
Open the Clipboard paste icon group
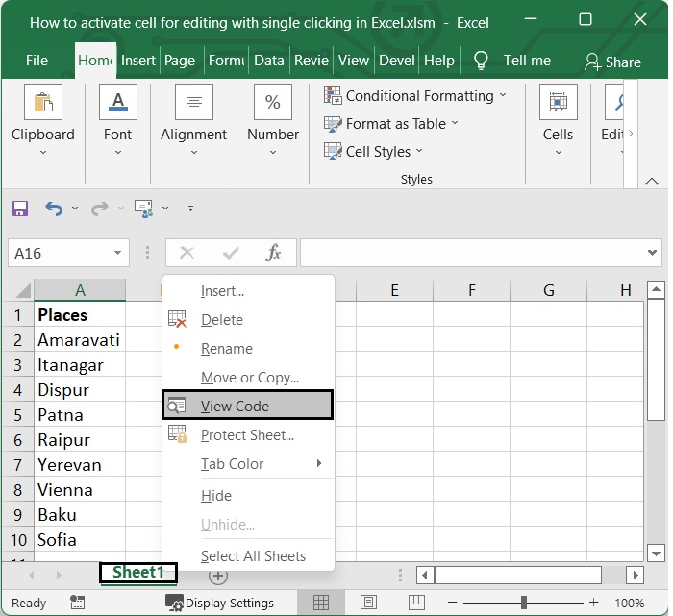click(x=43, y=103)
